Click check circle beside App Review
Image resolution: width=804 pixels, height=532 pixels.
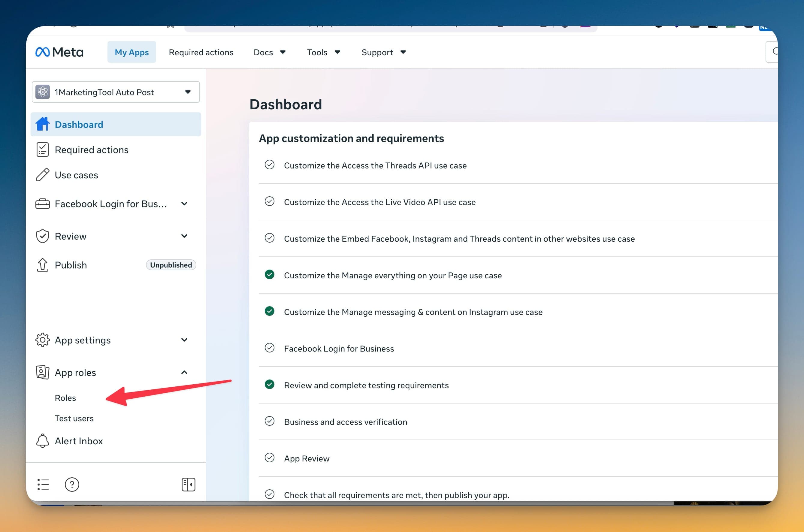[x=270, y=458]
